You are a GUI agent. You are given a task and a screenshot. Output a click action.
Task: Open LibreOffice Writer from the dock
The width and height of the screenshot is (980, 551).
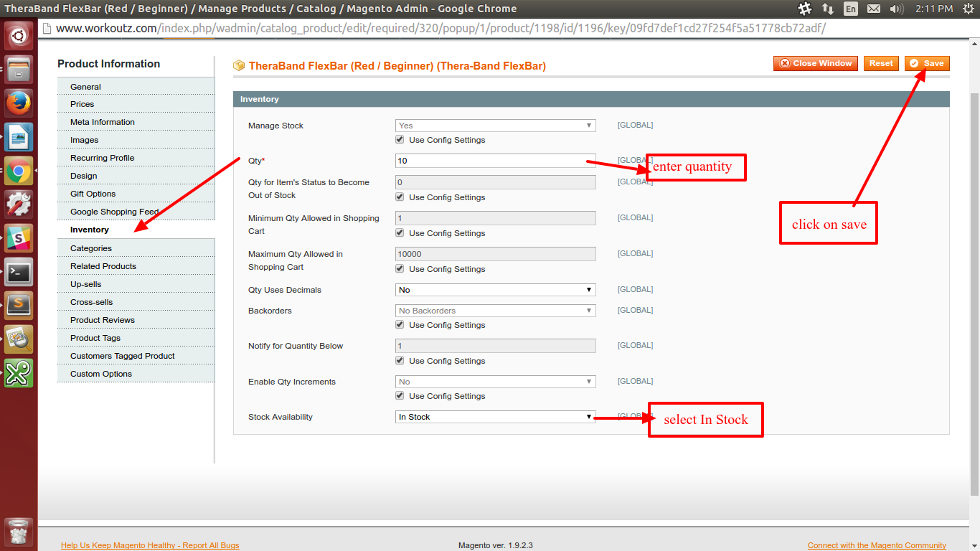19,137
